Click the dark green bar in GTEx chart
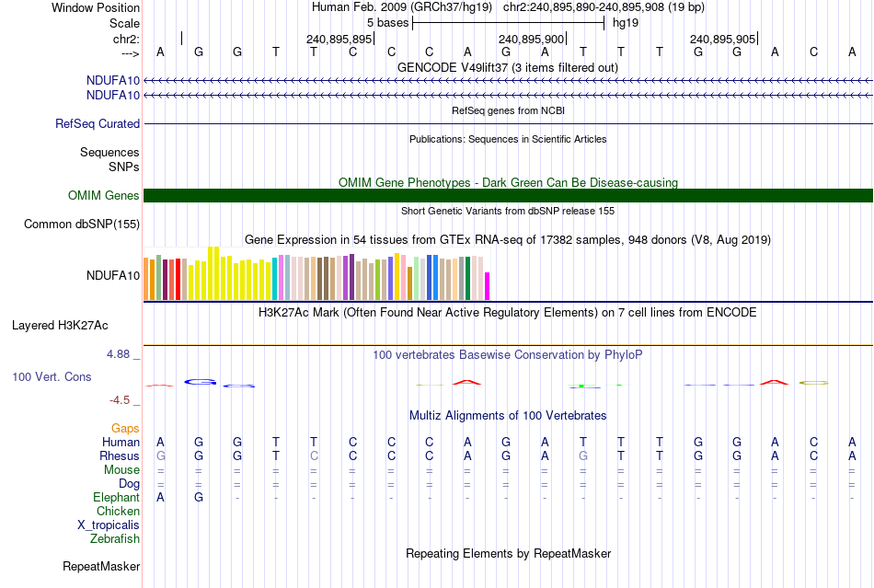The width and height of the screenshot is (874, 588). pyautogui.click(x=467, y=279)
